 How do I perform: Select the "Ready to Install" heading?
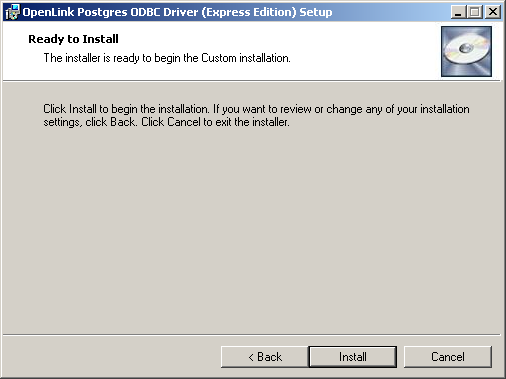(73, 39)
